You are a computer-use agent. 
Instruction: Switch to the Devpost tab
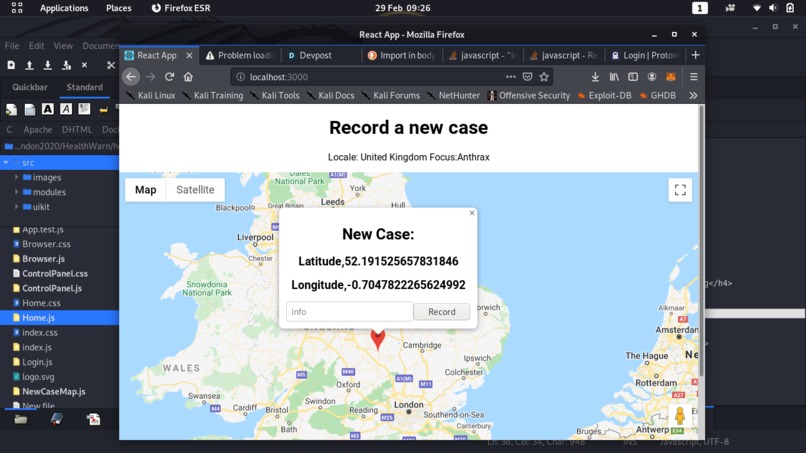[322, 55]
